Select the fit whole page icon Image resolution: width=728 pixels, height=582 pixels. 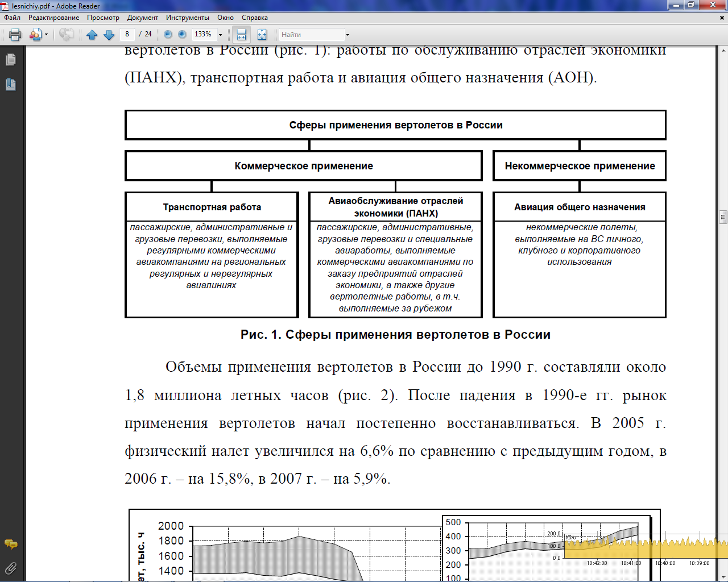pyautogui.click(x=262, y=35)
